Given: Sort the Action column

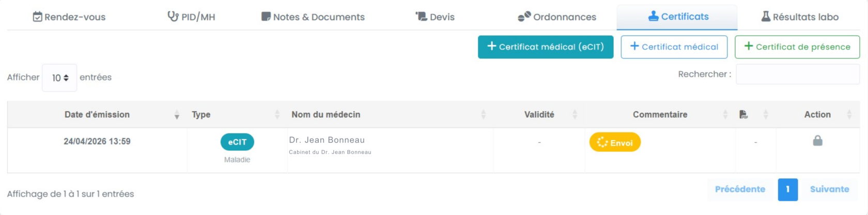Looking at the screenshot, I should coord(849,115).
